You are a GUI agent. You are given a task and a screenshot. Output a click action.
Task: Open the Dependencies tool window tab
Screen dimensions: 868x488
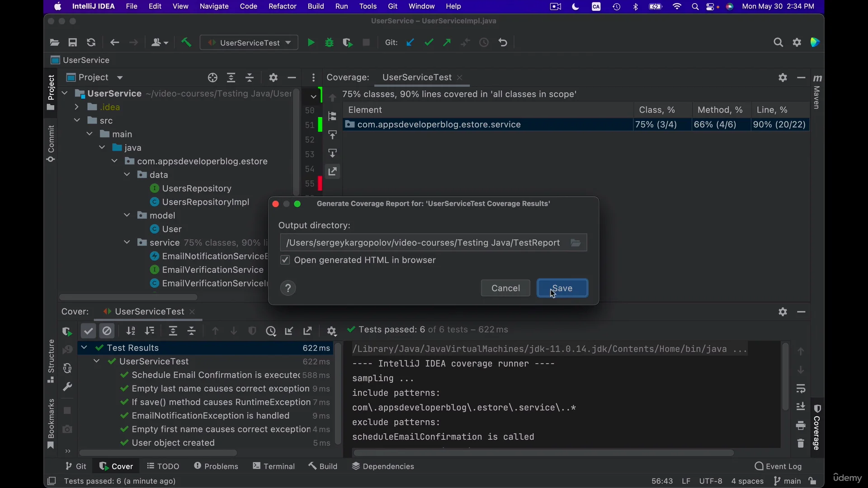coord(383,466)
